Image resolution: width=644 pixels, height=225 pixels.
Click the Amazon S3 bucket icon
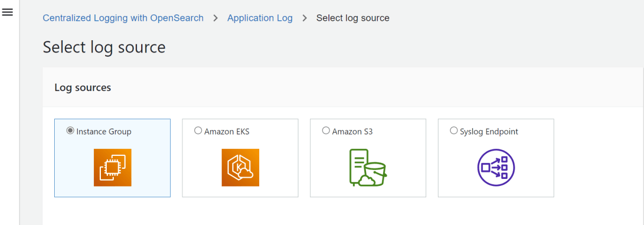[x=368, y=168]
